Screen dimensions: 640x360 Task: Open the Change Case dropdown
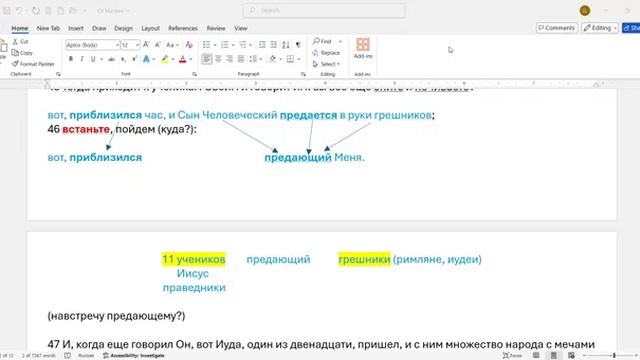click(x=172, y=44)
